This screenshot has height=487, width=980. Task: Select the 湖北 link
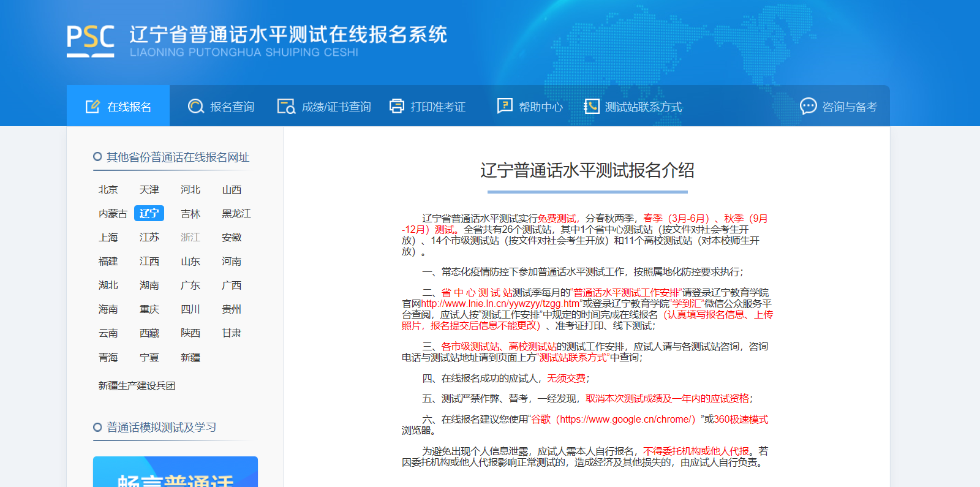108,285
